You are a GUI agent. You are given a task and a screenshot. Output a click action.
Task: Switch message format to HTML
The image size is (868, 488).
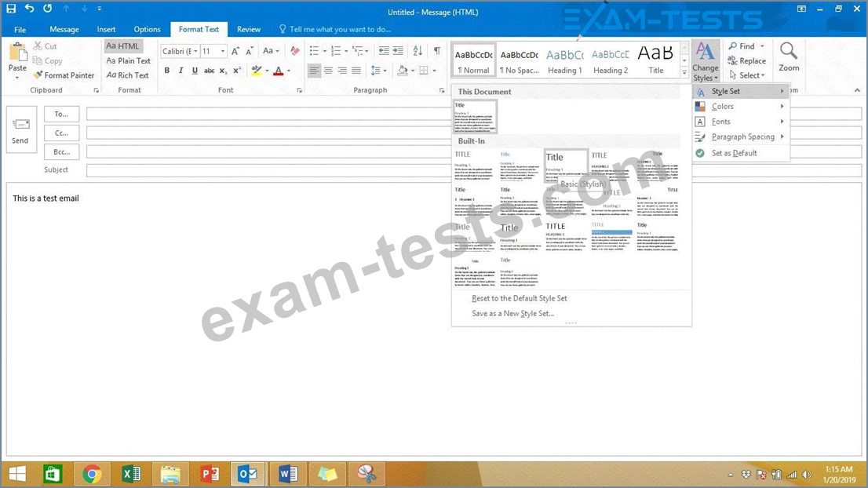click(x=123, y=46)
